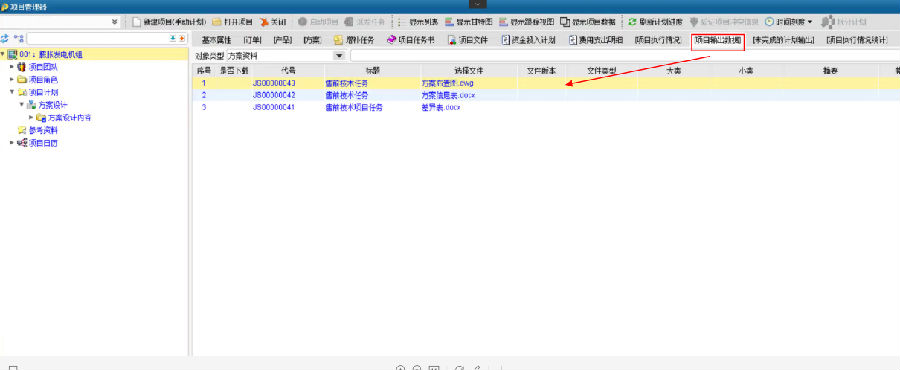Collapse the 方案设计 tree node arrow
Image resolution: width=900 pixels, height=370 pixels.
21,104
